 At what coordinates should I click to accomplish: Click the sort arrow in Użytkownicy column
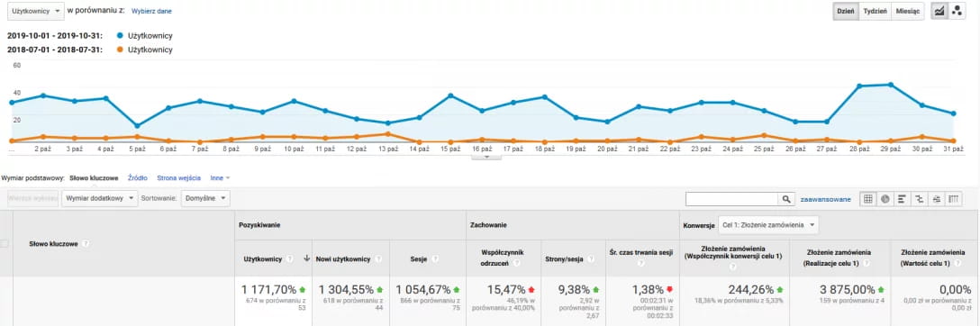pos(306,258)
